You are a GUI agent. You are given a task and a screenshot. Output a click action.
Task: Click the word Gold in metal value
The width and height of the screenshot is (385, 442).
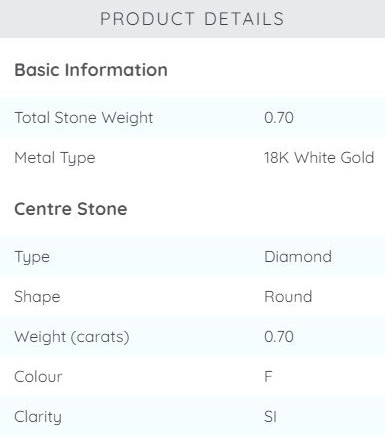tap(358, 158)
